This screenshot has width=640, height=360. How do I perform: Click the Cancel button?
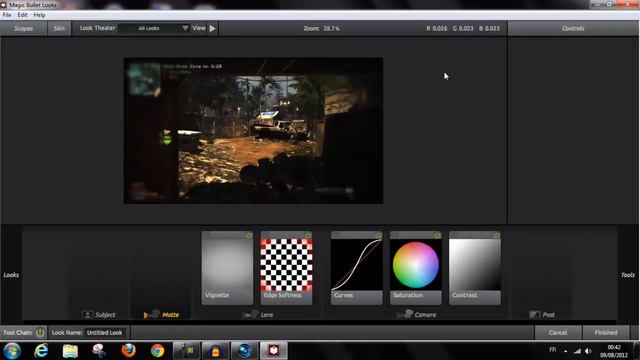558,333
